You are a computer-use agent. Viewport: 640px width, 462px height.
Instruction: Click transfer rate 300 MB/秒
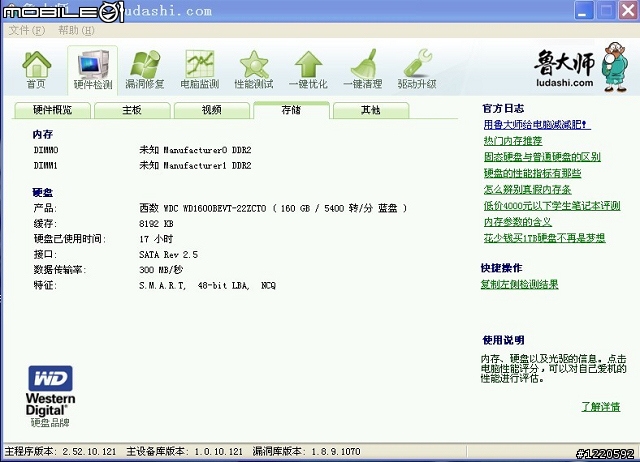pos(161,270)
